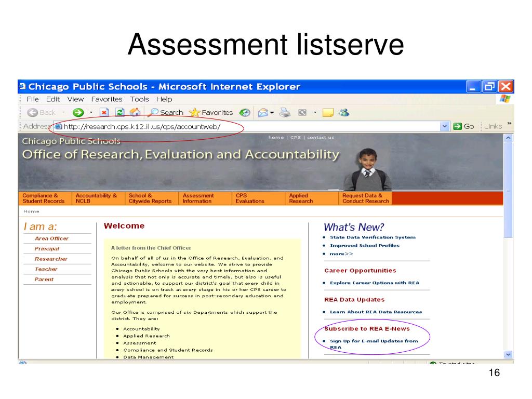The width and height of the screenshot is (532, 399).
Task: Select the School & Citywide Reports tab
Action: (x=152, y=198)
